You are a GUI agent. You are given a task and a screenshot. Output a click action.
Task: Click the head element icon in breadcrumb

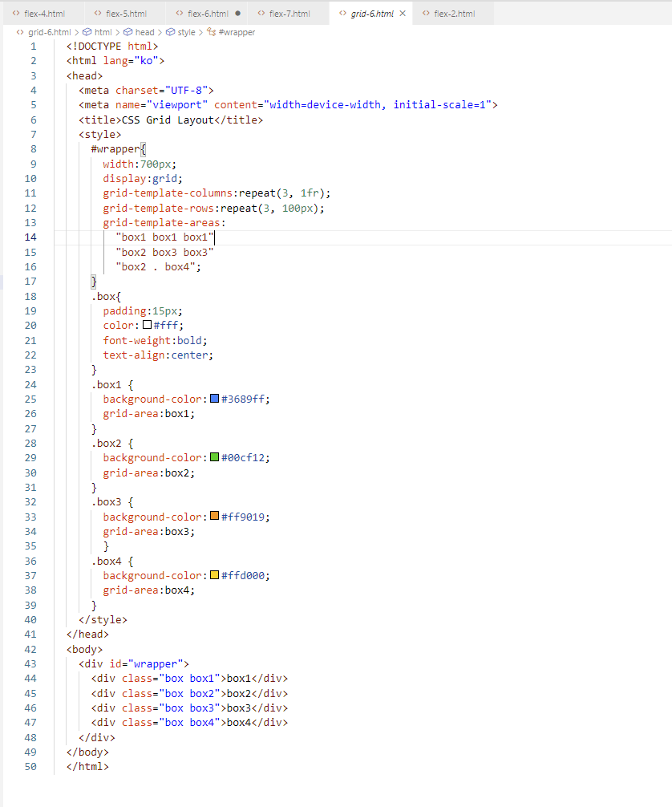[x=128, y=32]
